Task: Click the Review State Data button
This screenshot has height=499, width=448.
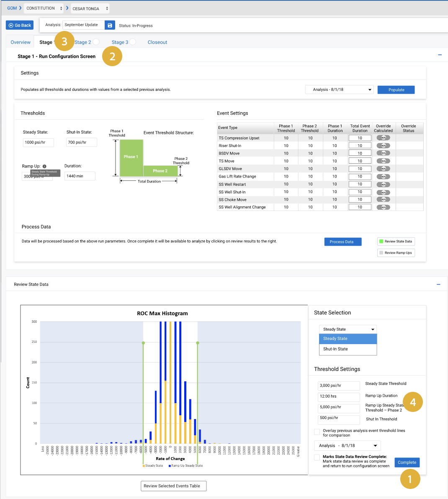Action: tap(396, 242)
